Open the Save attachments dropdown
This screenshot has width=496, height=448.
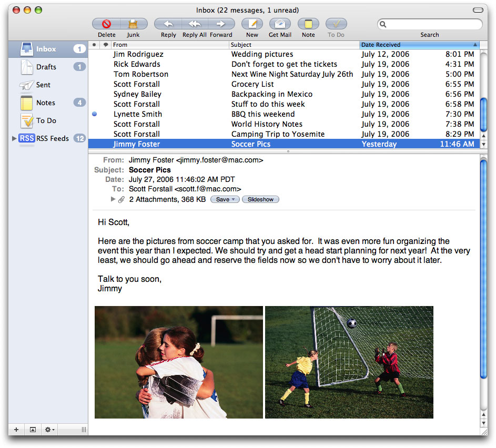225,199
